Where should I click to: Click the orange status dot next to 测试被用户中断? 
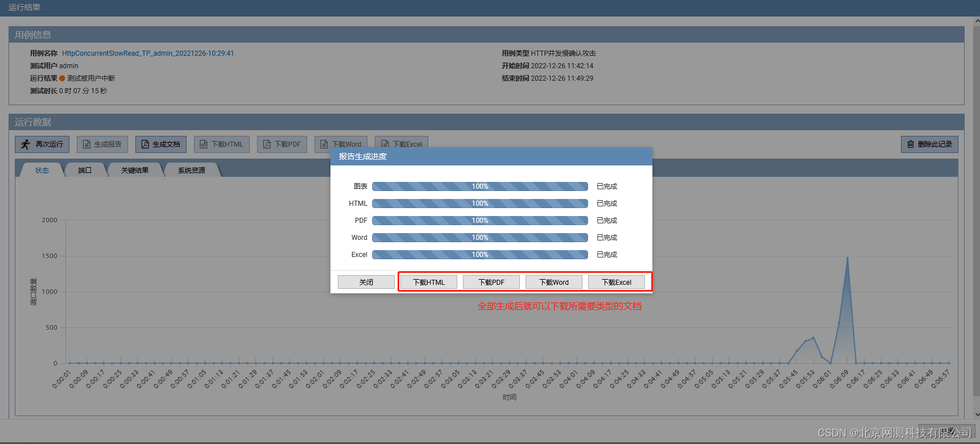[x=62, y=78]
